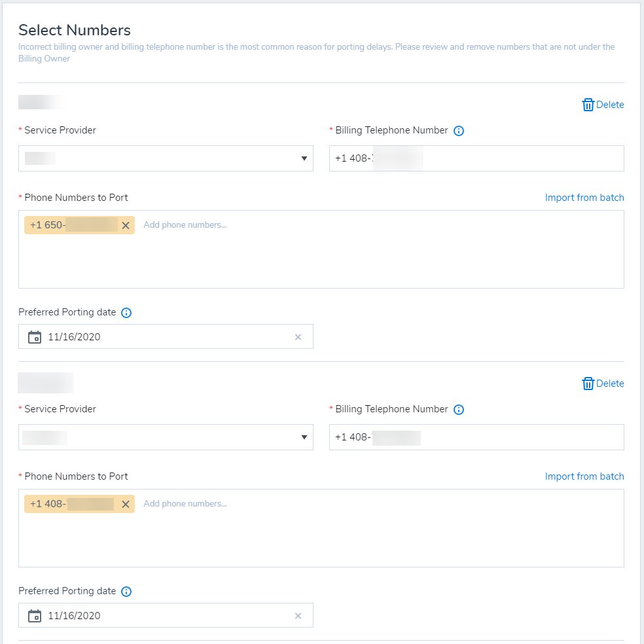The image size is (644, 644).
Task: Focus the second Billing Telephone Number field
Action: (517, 437)
